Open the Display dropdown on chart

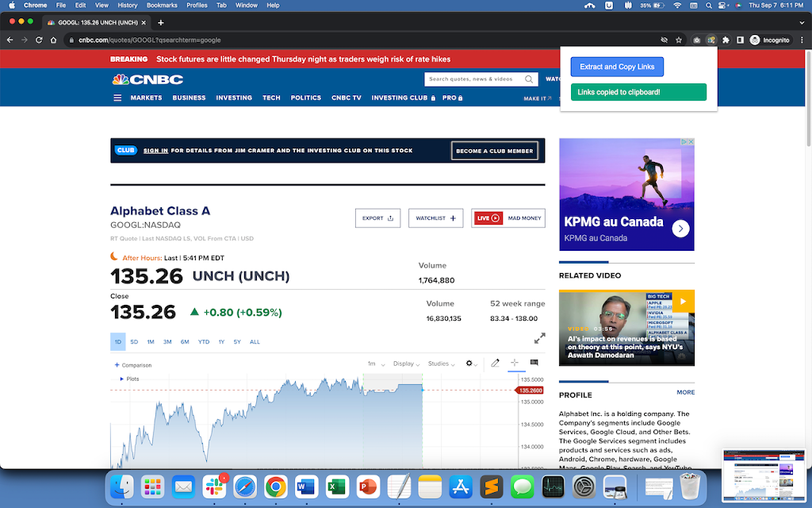pos(406,364)
